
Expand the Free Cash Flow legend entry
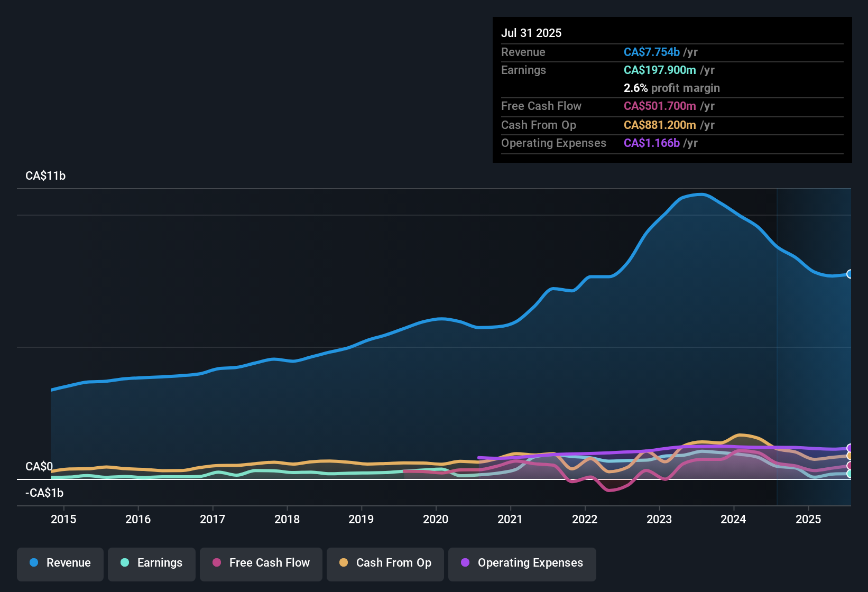click(x=261, y=563)
